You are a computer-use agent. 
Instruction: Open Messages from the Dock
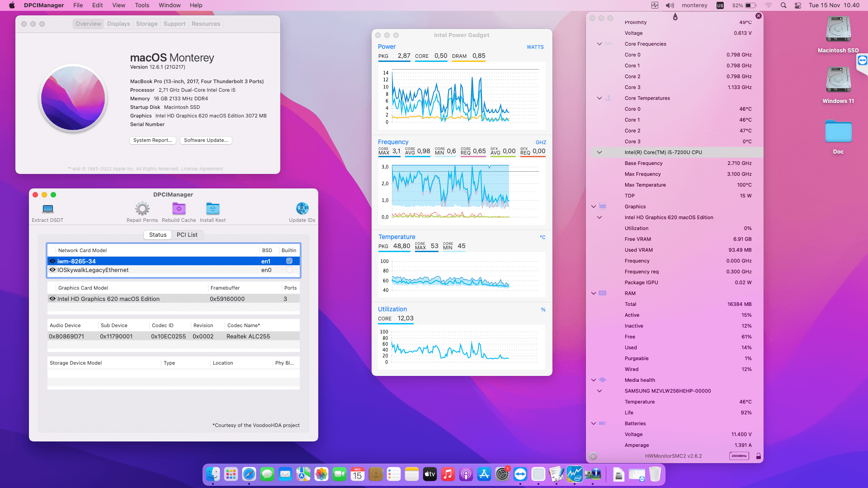267,474
